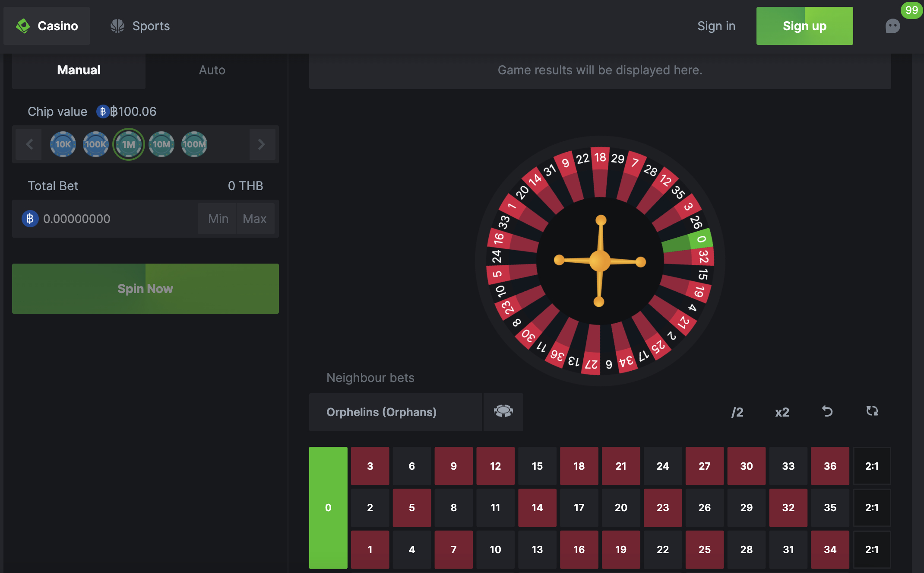Select the 1M chip

point(129,144)
